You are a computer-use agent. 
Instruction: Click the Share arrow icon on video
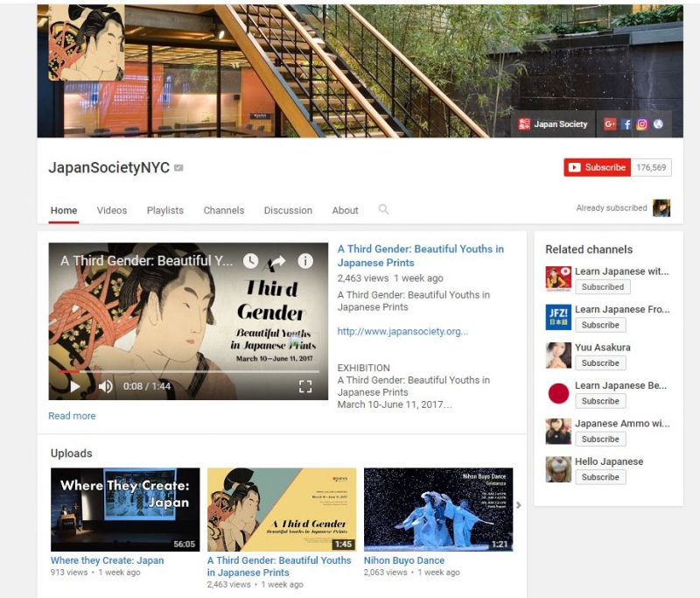tap(277, 261)
